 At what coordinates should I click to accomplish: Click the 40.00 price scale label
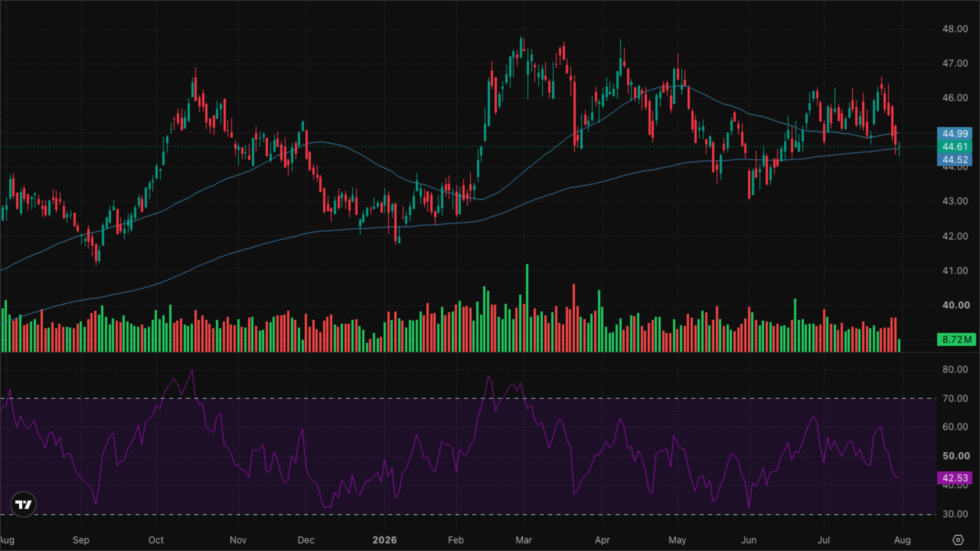point(956,305)
